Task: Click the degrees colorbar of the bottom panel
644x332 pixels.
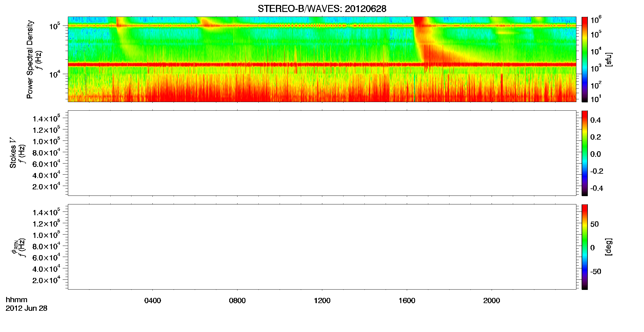Action: click(585, 247)
